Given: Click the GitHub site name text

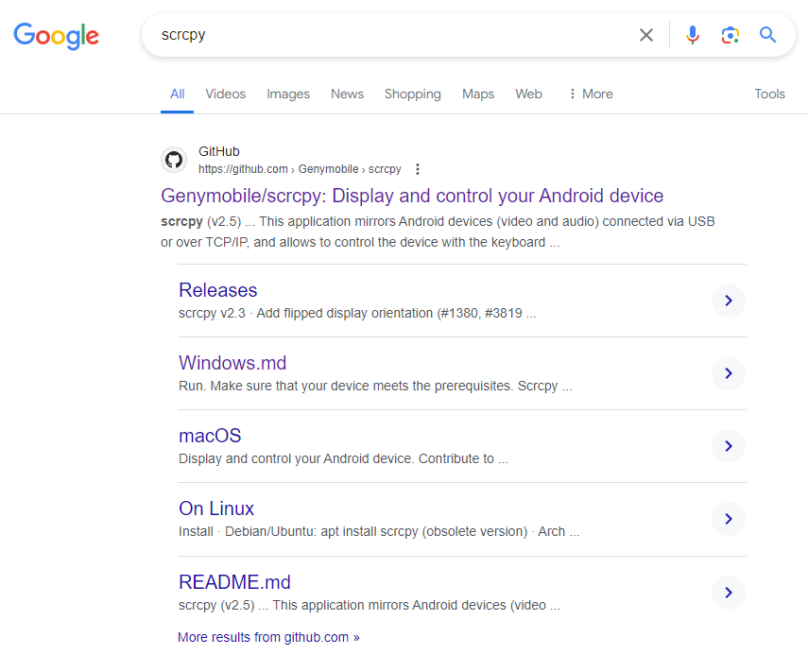Looking at the screenshot, I should [x=219, y=151].
